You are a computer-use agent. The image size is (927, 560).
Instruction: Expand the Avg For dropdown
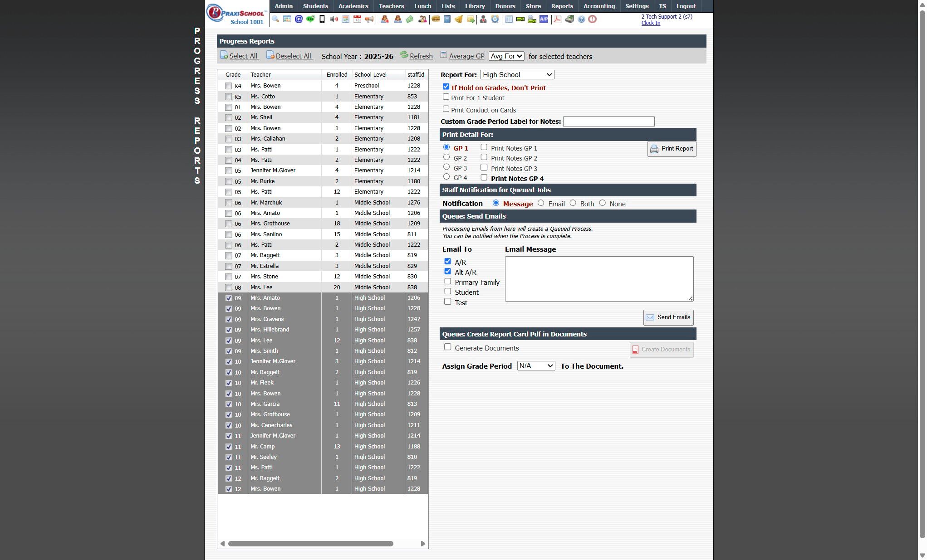click(x=506, y=56)
